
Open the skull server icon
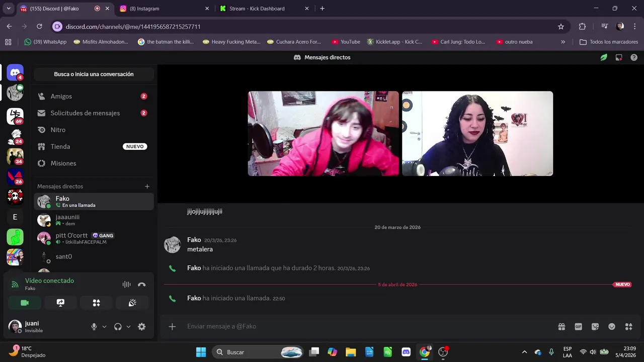coord(15,197)
